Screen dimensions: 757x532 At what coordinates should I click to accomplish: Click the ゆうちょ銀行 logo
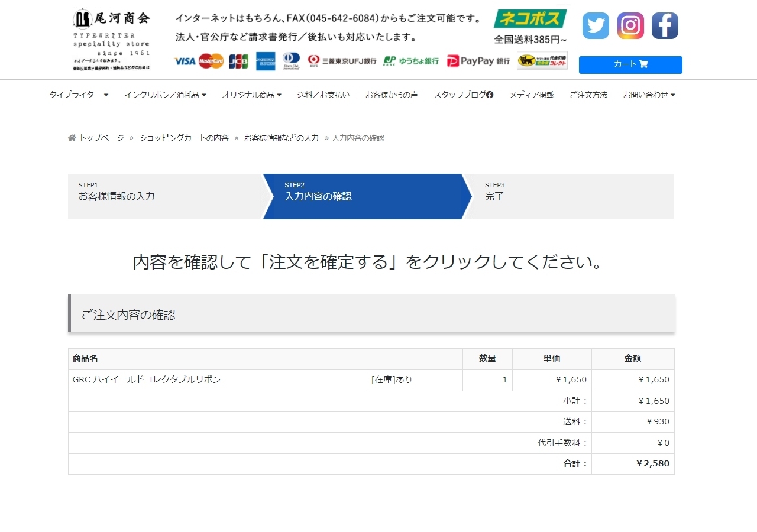tap(411, 61)
